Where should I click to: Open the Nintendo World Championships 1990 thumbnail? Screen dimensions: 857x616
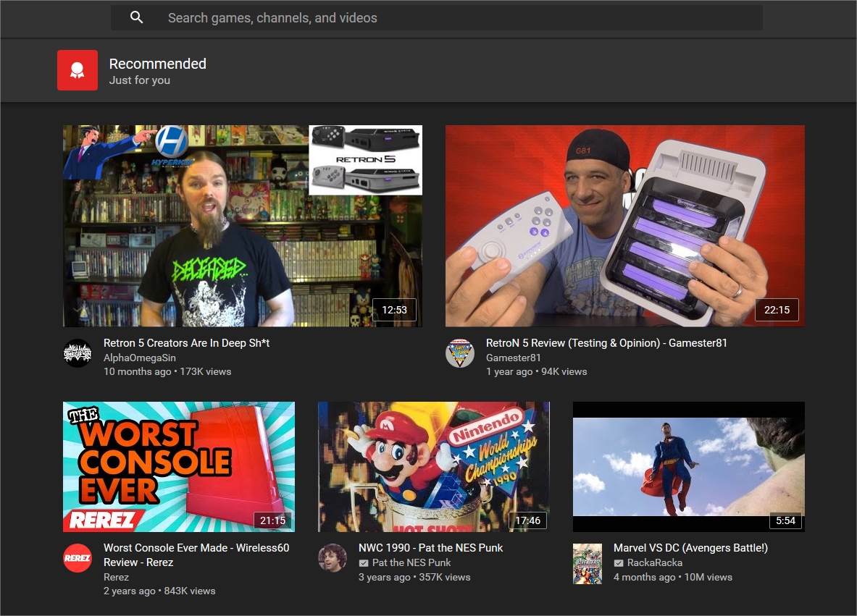[x=434, y=467]
